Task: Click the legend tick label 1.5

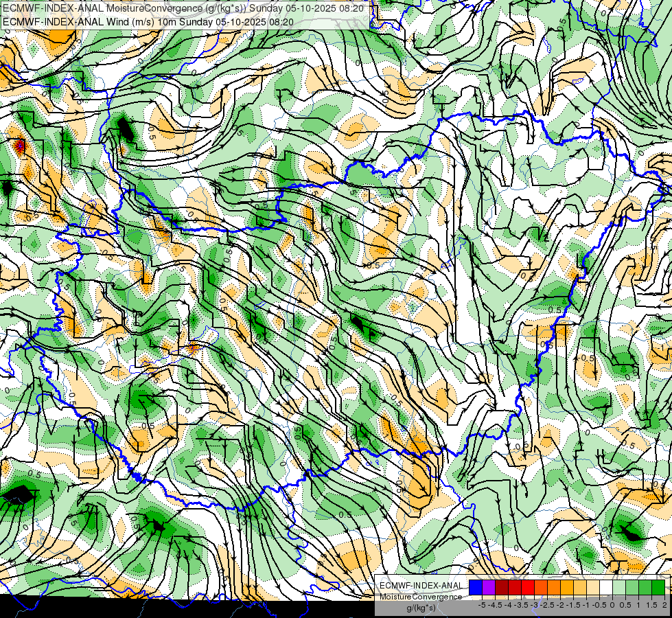Action: coord(651,605)
